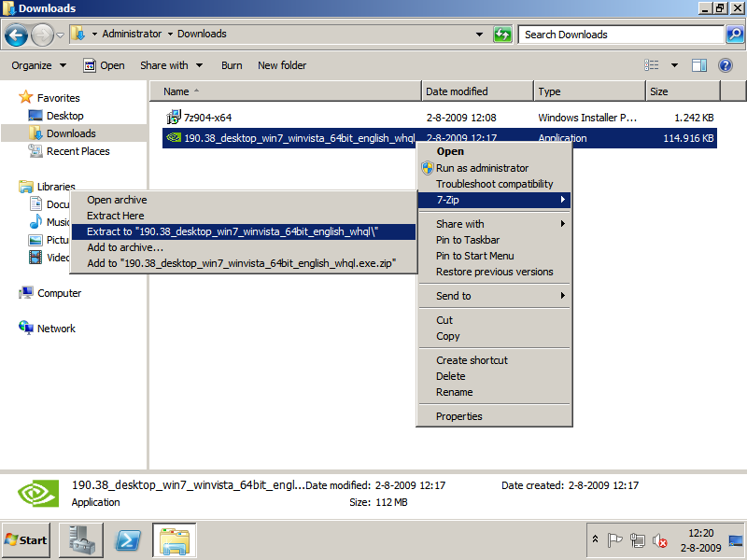Open the address bar history dropdown
This screenshot has width=747, height=560.
coord(479,35)
